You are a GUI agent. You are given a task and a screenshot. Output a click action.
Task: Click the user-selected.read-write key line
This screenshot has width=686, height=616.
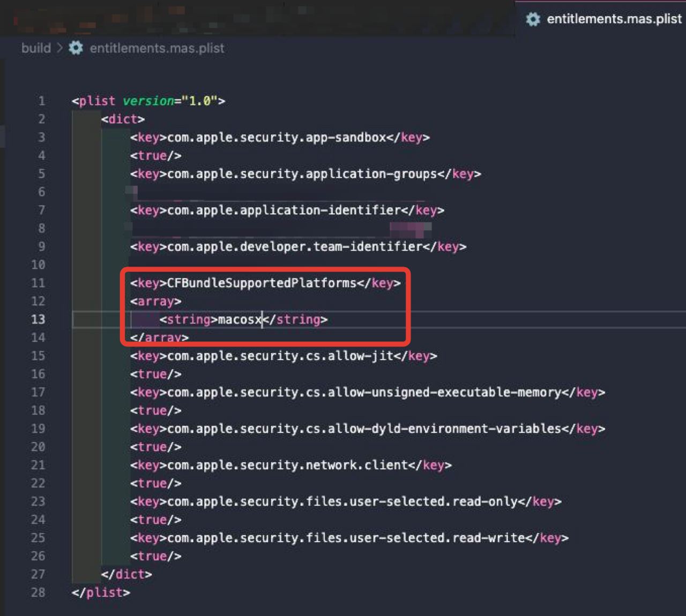point(349,538)
